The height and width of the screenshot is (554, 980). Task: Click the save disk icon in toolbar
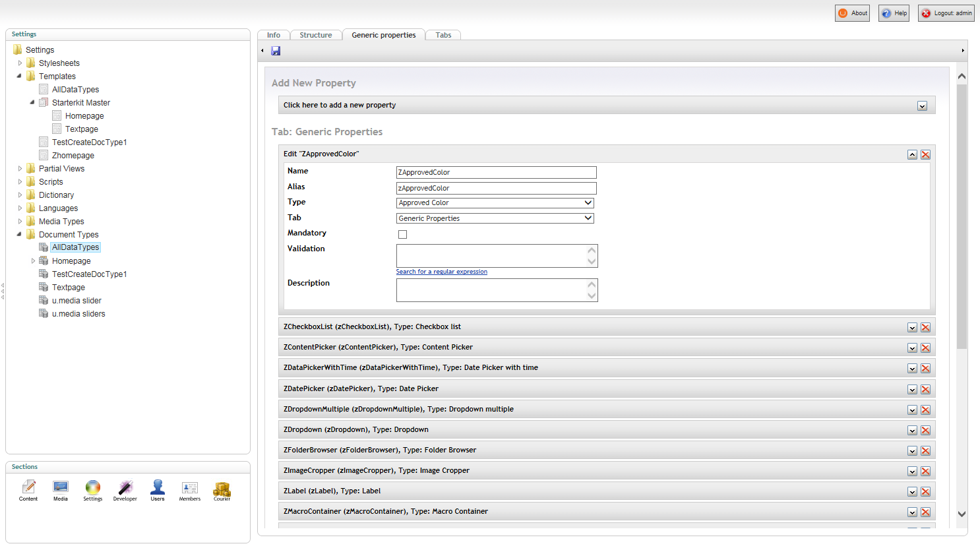click(276, 51)
